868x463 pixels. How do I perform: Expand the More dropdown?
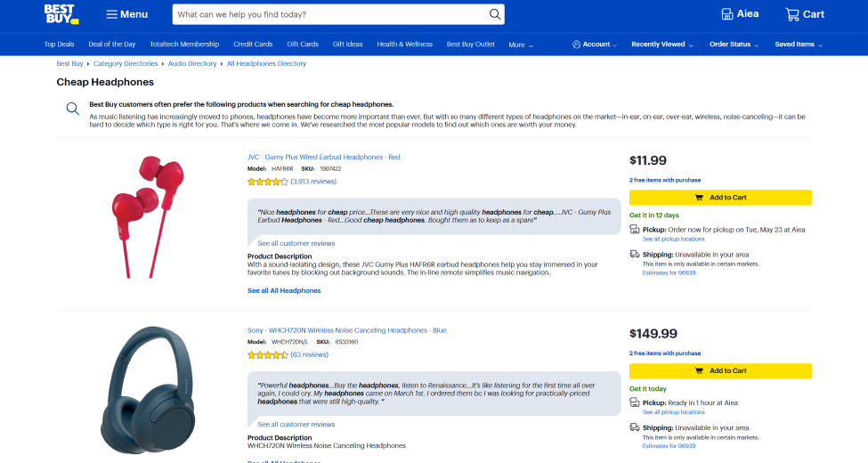click(x=521, y=45)
